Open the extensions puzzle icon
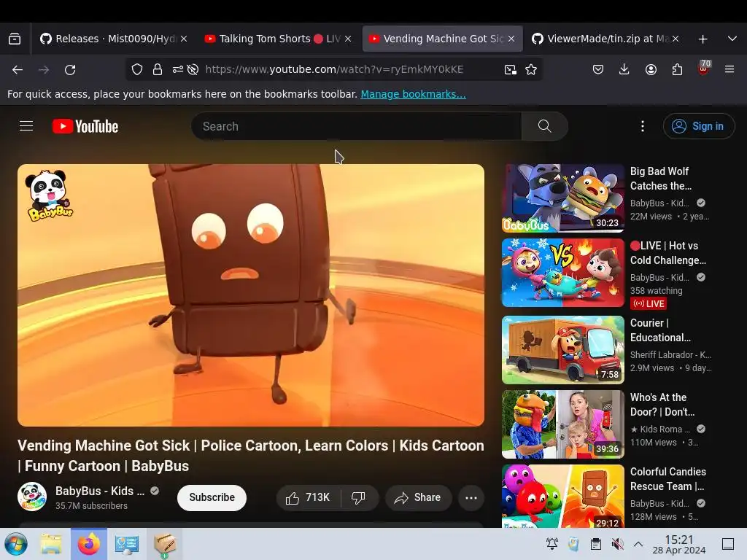The height and width of the screenshot is (560, 747). coord(677,69)
